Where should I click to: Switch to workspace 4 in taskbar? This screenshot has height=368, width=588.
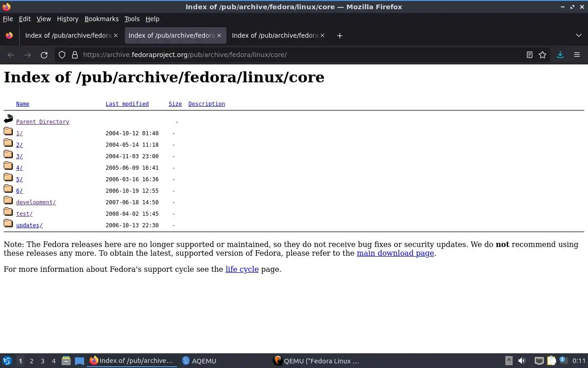53,361
